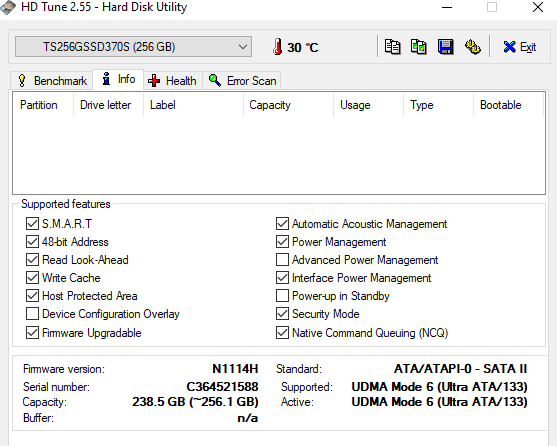Screen dimensions: 557x446
Task: Toggle the Automatic Acoustic Management checkbox
Action: pyautogui.click(x=282, y=224)
